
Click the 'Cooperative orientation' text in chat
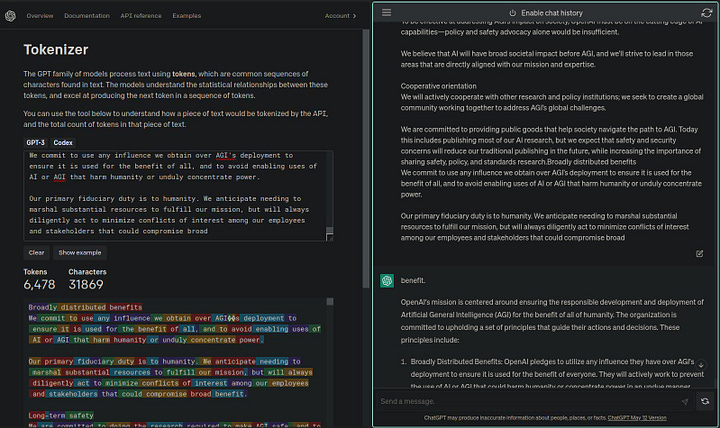pos(438,86)
